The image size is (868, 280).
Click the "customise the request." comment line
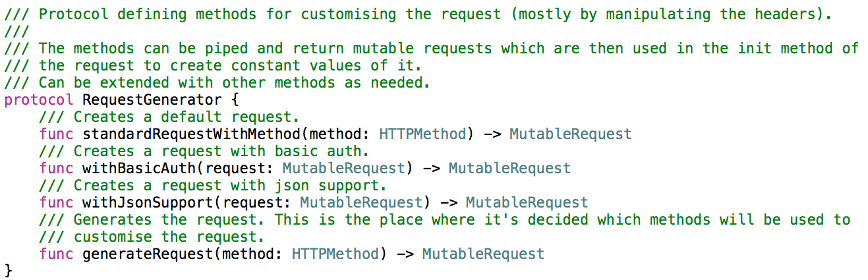coord(169,237)
